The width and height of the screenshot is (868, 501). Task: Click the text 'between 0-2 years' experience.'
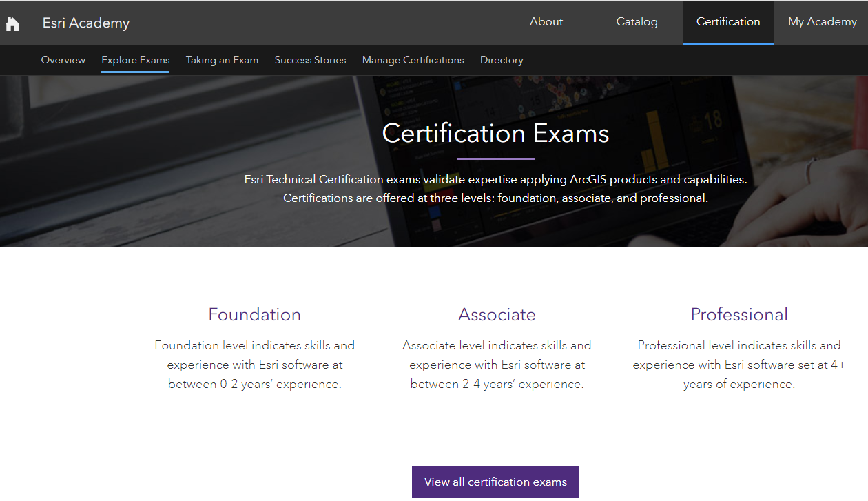pos(255,385)
